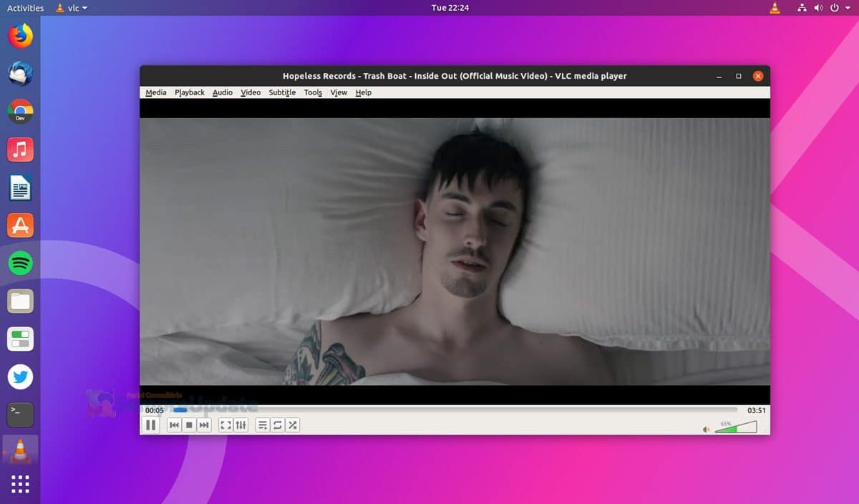The image size is (859, 504).
Task: Toggle loop repeat mode
Action: click(x=277, y=425)
